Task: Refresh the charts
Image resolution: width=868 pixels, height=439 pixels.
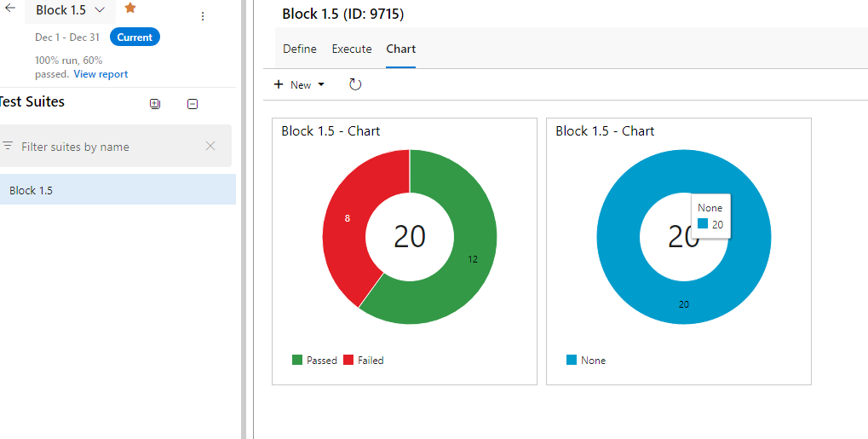Action: click(x=355, y=84)
